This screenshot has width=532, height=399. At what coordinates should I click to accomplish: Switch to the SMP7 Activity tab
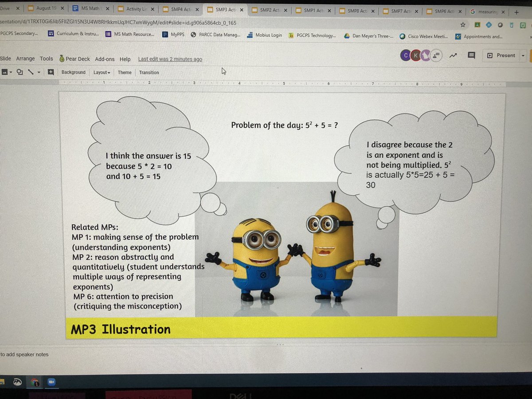click(401, 11)
